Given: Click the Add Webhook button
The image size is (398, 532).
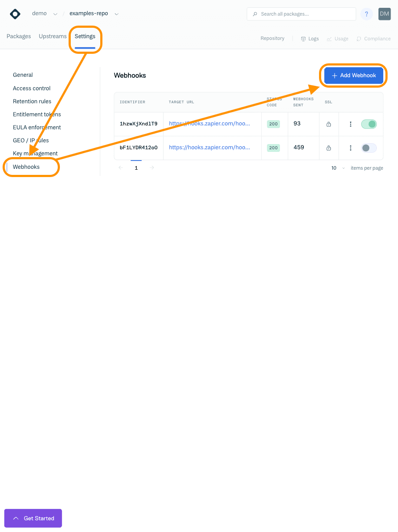Looking at the screenshot, I should (353, 76).
